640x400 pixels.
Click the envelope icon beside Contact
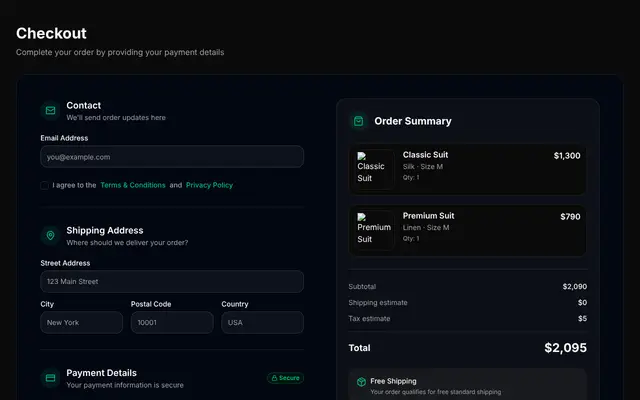[x=51, y=111]
